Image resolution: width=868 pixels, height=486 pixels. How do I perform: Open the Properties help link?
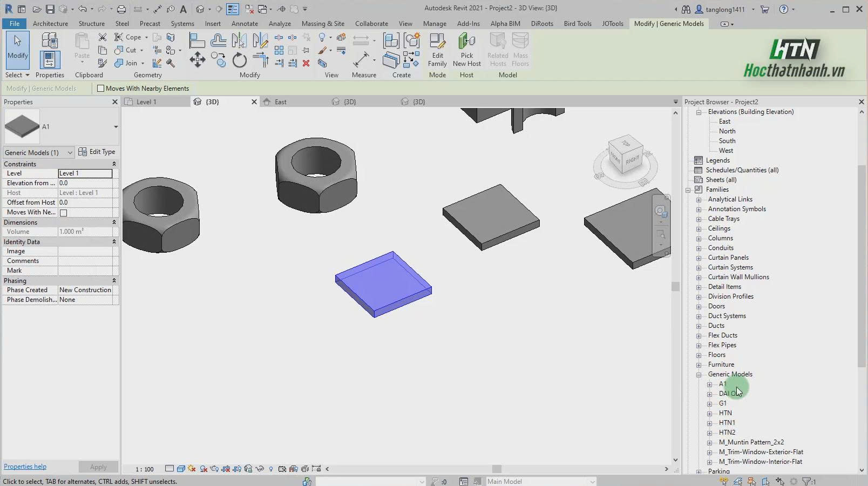click(25, 467)
